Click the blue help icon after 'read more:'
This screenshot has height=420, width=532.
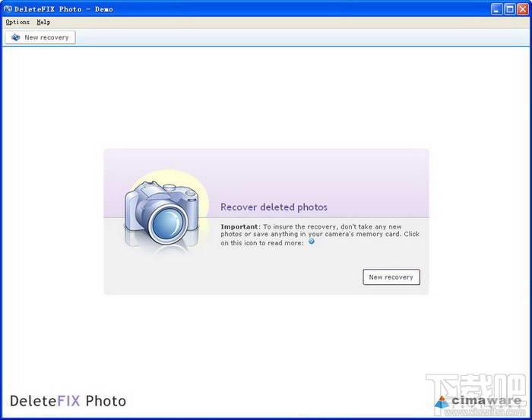(x=311, y=242)
